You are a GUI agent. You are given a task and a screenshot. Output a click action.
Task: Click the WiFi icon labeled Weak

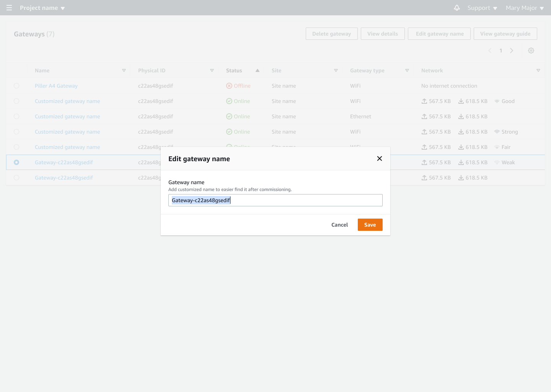[496, 162]
